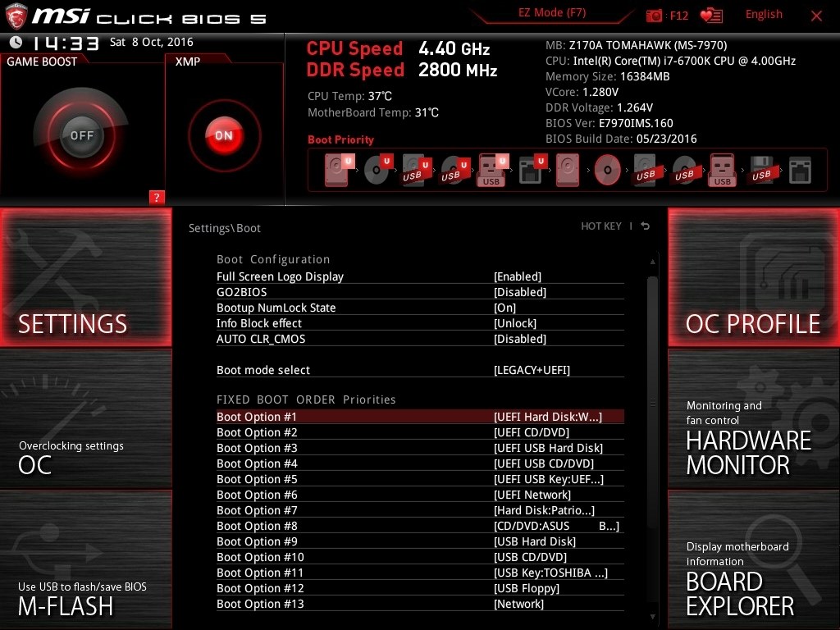Select Boot Option #10 [USB CD/DVD]
Image resolution: width=840 pixels, height=630 pixels.
pos(420,557)
